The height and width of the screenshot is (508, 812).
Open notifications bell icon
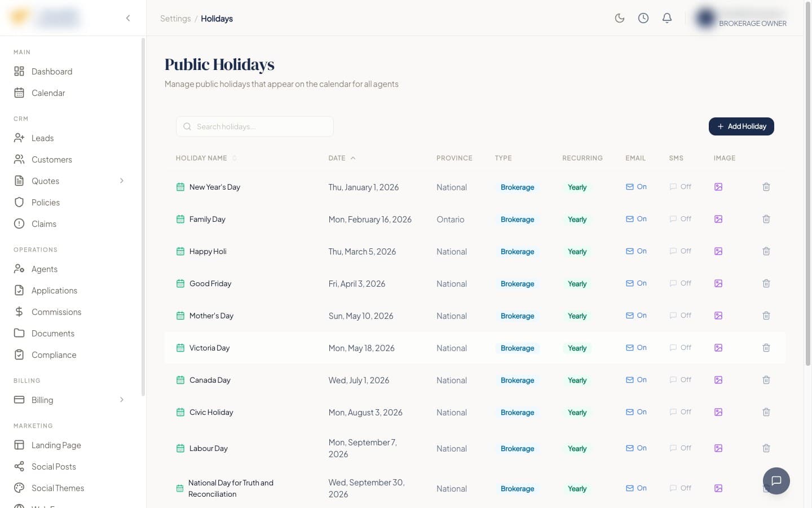coord(667,18)
